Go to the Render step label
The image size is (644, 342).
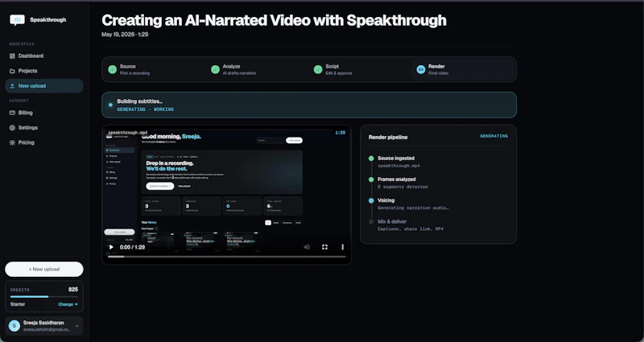(x=436, y=66)
